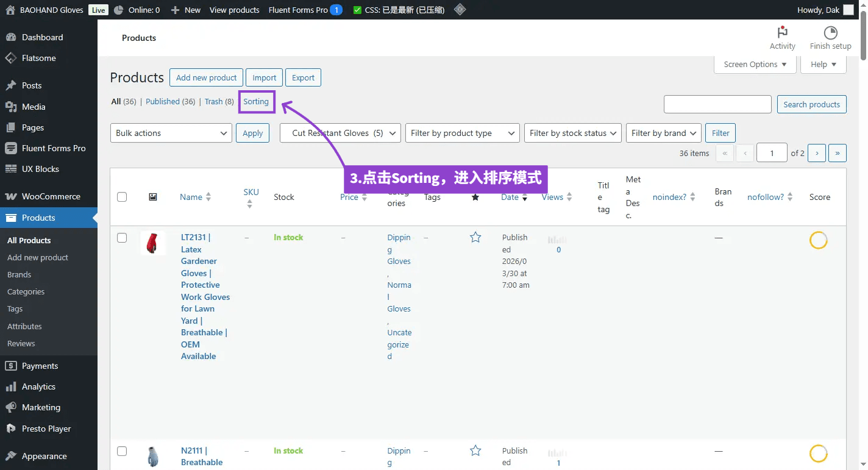
Task: Star the LT2131 product as featured
Action: (475, 238)
